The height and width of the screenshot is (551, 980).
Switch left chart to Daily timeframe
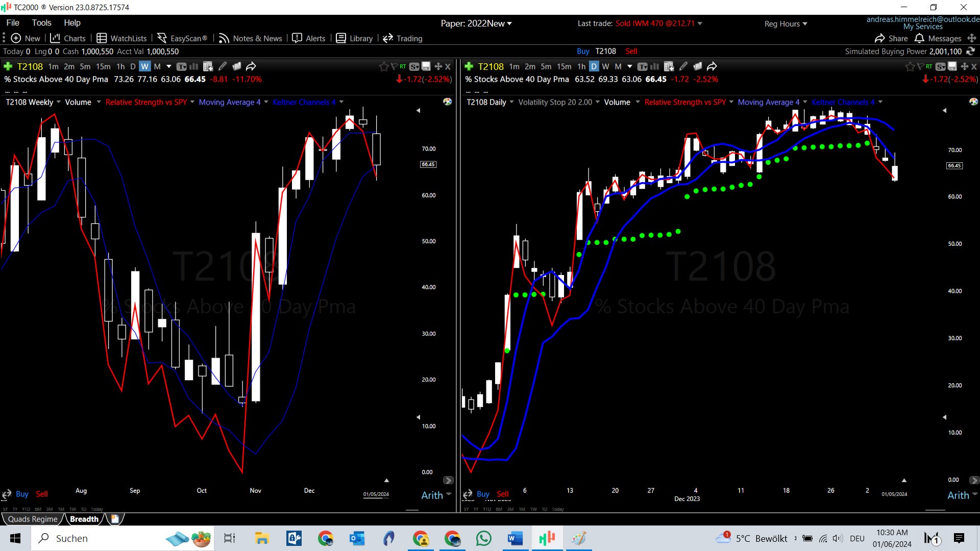pyautogui.click(x=133, y=66)
